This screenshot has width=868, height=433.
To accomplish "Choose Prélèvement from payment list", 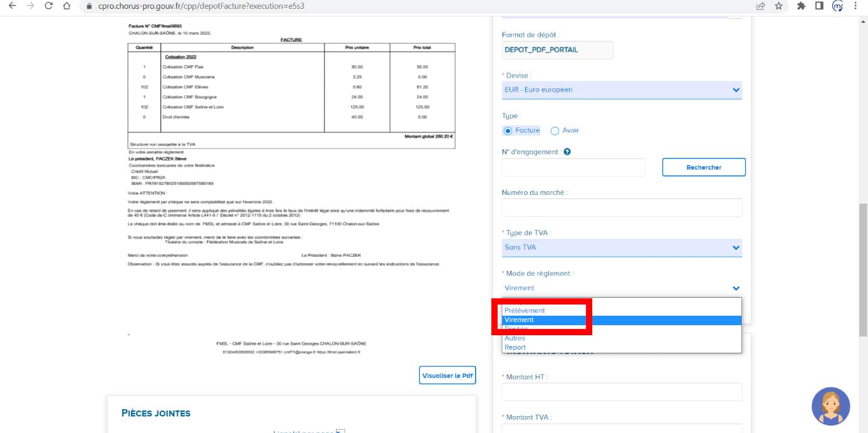I will (x=525, y=310).
